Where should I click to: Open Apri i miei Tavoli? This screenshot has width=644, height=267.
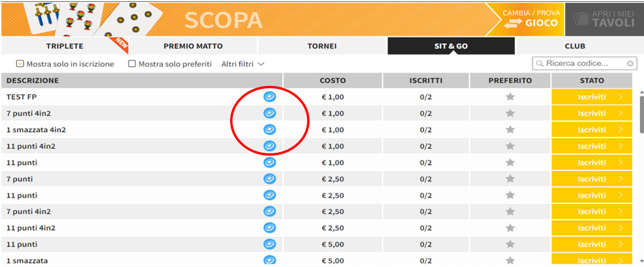pyautogui.click(x=604, y=18)
